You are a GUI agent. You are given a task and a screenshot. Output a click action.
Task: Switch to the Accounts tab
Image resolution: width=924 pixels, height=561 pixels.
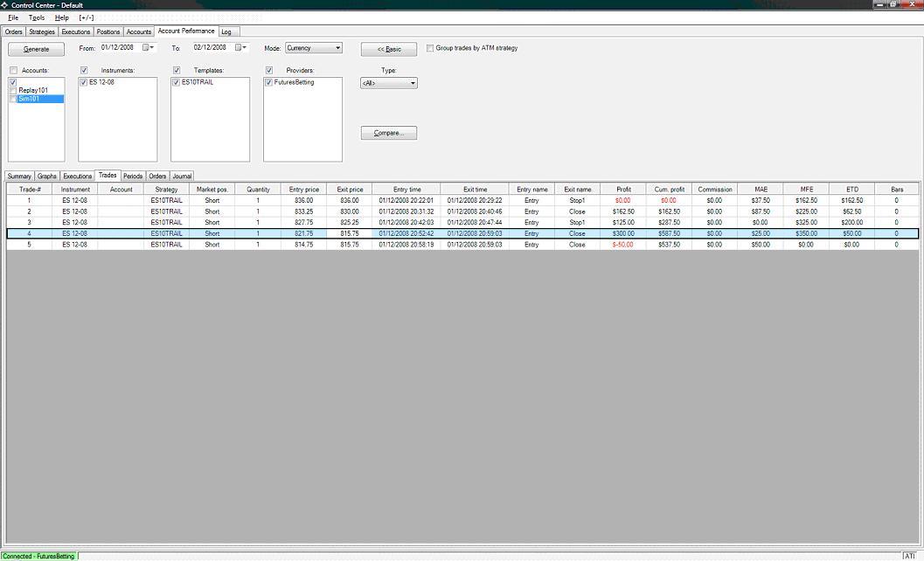139,31
